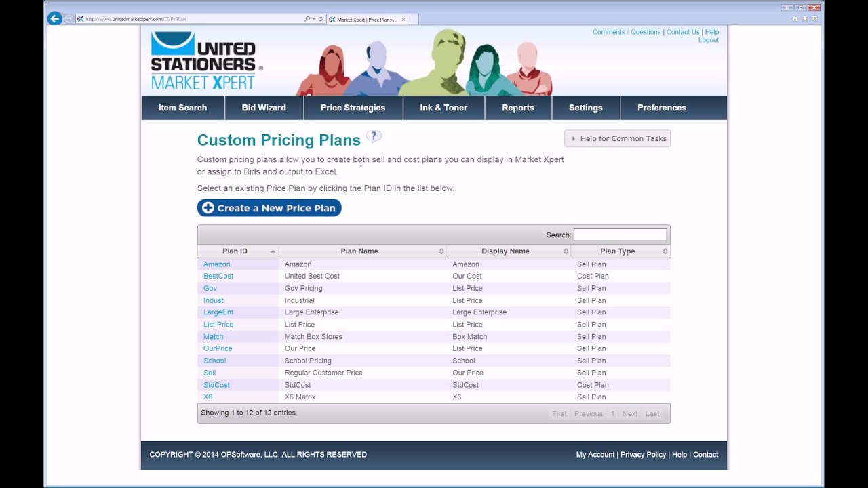Click My Account link in footer
868x488 pixels.
coord(595,455)
